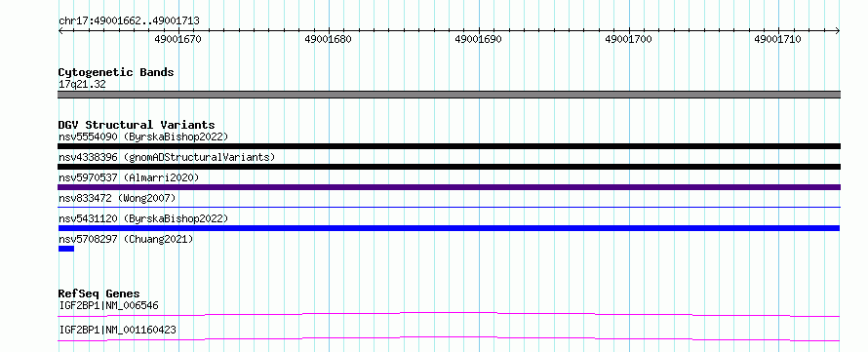Click the right arrowhead of the ruler
The height and width of the screenshot is (352, 868).
838,31
